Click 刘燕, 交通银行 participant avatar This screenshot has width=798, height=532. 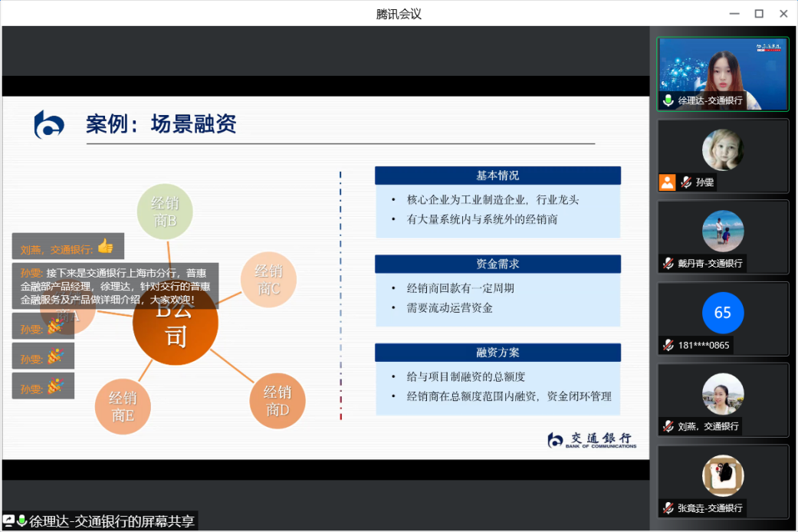coord(723,394)
